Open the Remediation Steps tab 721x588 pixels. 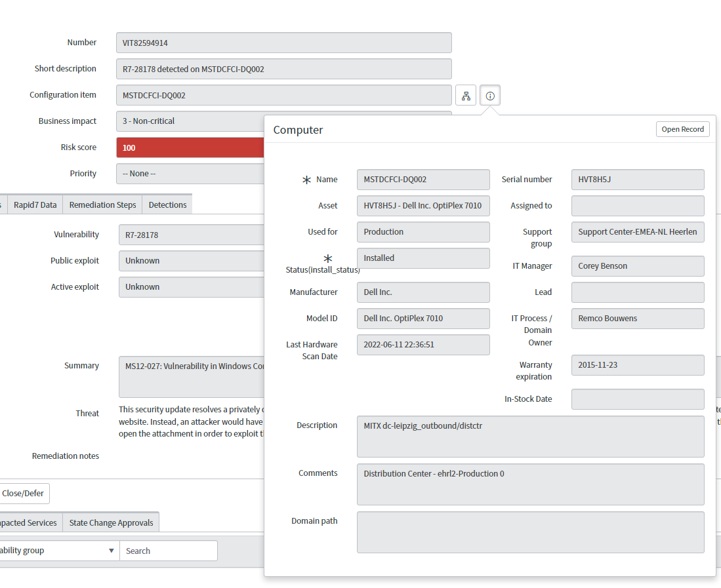click(102, 205)
